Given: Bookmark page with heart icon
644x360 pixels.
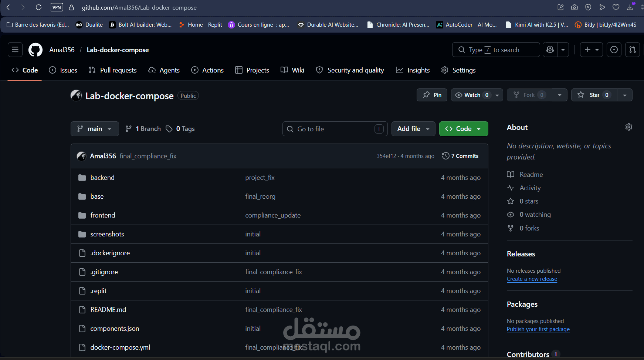Looking at the screenshot, I should 616,7.
